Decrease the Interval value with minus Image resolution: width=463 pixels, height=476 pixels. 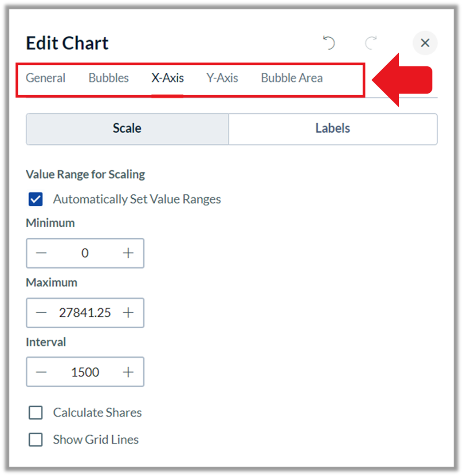[41, 372]
